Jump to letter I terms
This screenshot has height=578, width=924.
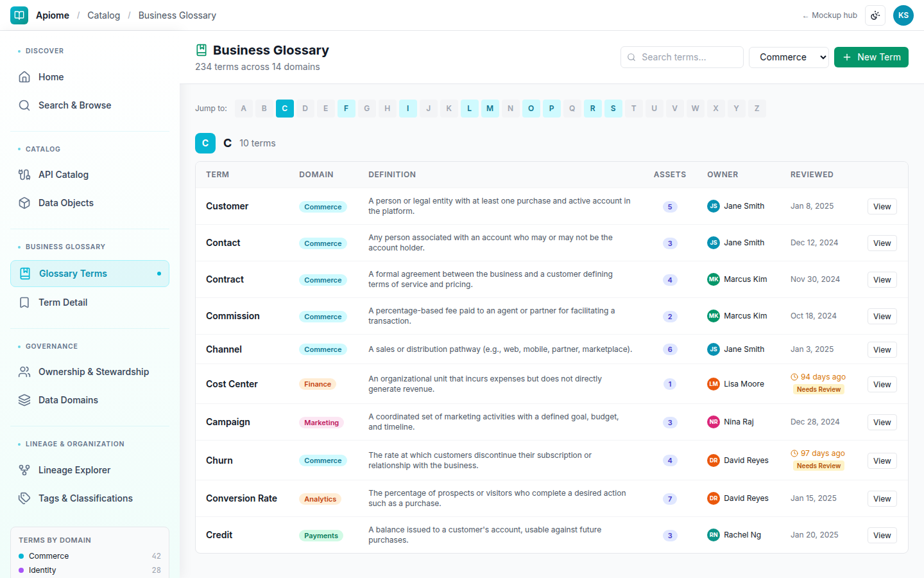pyautogui.click(x=408, y=109)
